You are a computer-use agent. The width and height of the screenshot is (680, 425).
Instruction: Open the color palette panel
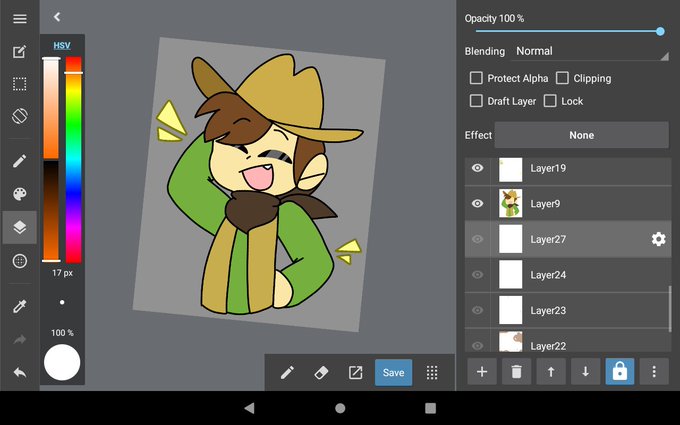tap(20, 194)
